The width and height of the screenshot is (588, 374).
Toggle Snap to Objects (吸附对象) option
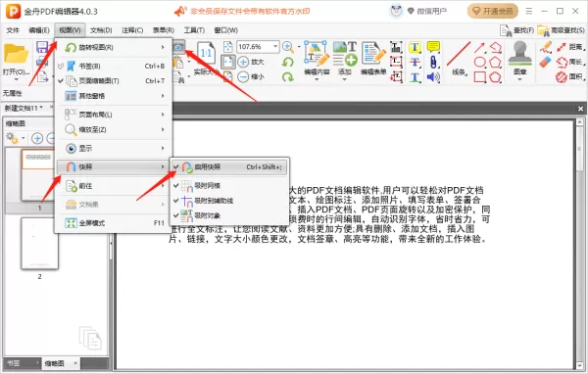point(228,215)
